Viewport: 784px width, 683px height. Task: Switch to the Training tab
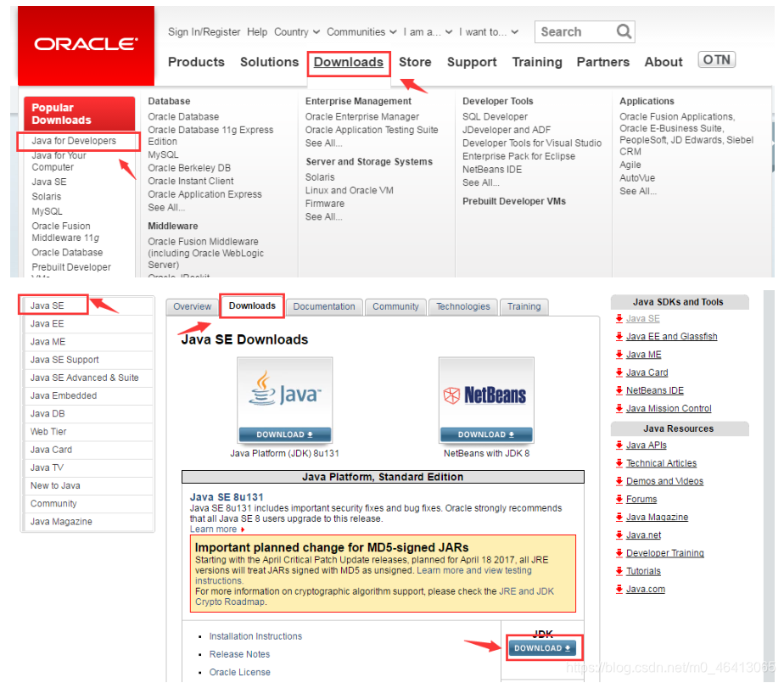click(524, 306)
